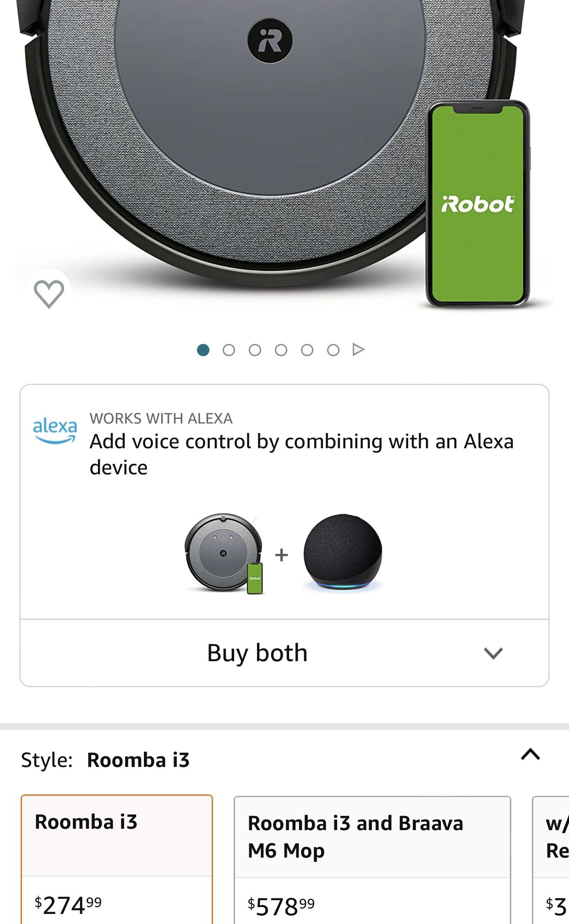
Task: Open the Roomba thumbnail in Alexa bundle
Action: [x=224, y=554]
